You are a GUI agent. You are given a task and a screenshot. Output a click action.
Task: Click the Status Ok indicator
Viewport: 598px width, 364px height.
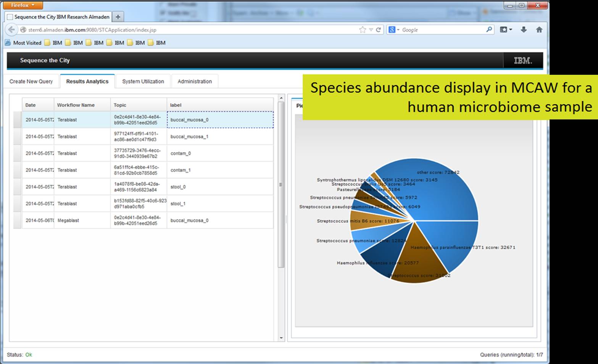[x=19, y=354]
